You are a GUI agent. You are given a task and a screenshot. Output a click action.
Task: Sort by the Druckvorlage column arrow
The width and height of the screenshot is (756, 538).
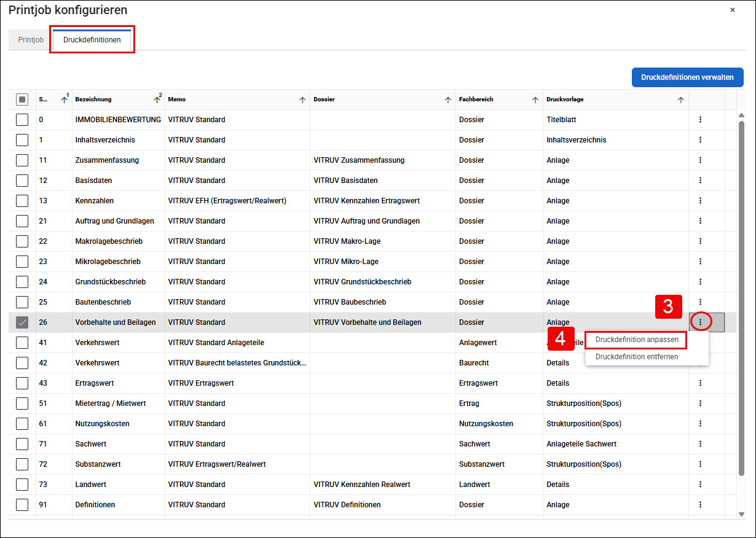(680, 100)
